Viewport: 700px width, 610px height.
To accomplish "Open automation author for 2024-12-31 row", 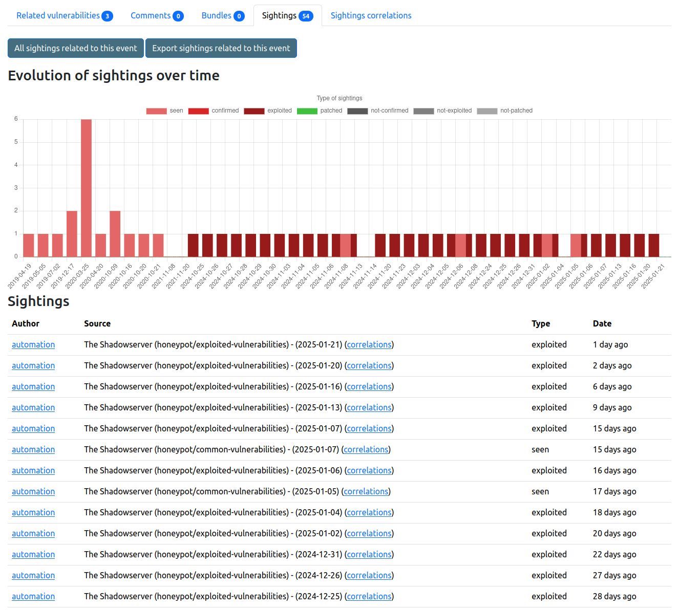I will pyautogui.click(x=33, y=554).
